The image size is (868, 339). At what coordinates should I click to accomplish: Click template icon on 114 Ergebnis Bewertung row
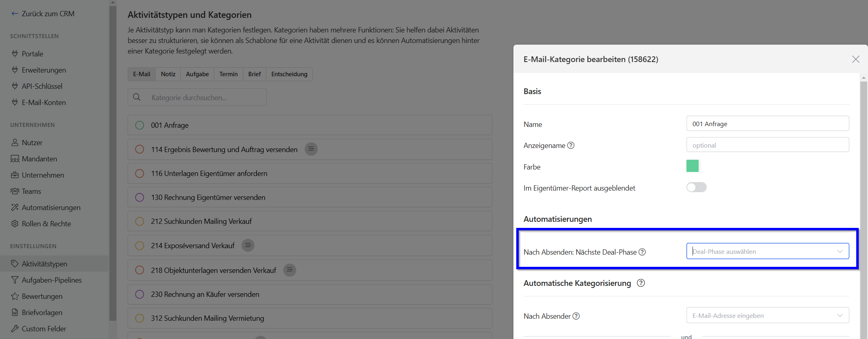[311, 149]
